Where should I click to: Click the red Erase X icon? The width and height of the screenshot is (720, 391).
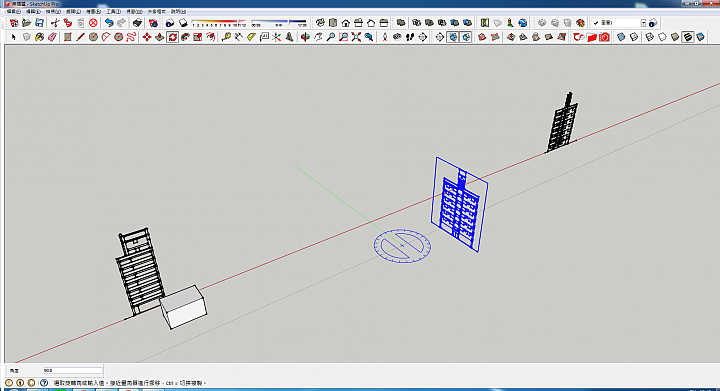click(x=93, y=22)
